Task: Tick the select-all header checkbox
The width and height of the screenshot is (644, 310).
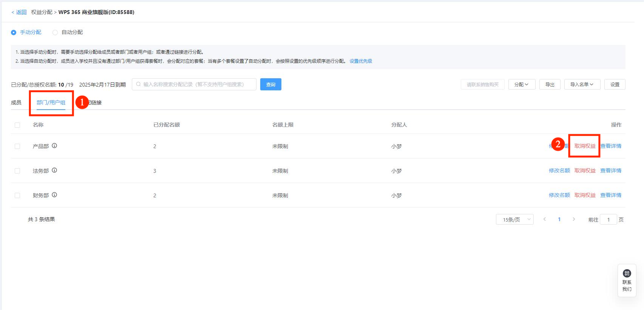Action: click(x=17, y=125)
